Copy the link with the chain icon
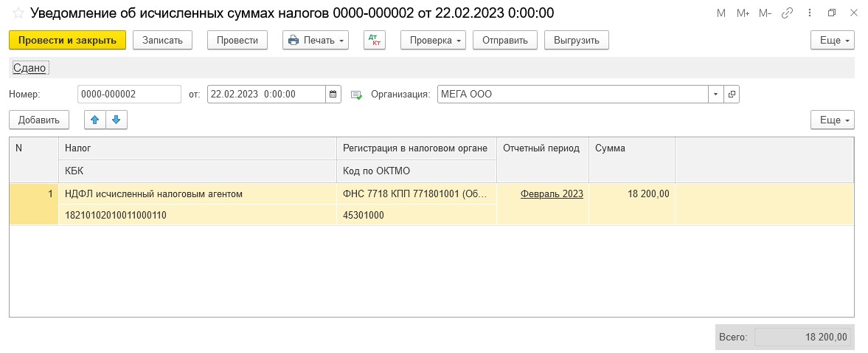The image size is (868, 353). (x=787, y=13)
